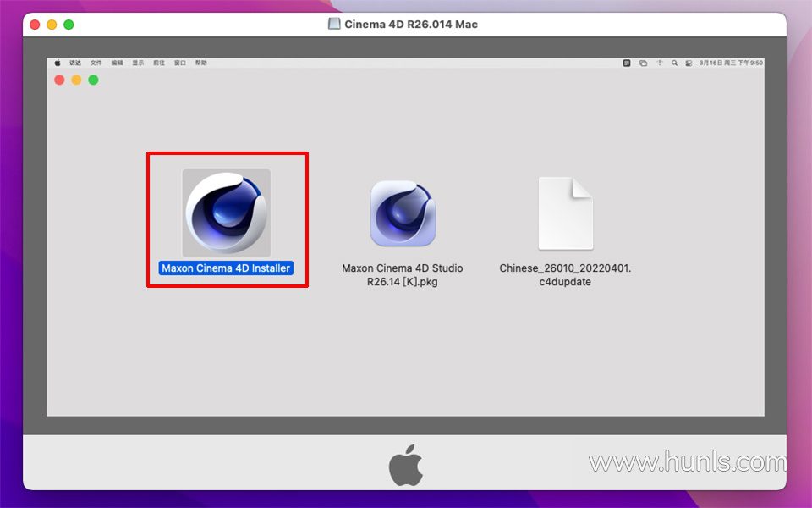Open the Wi-Fi status icon
Viewport: 812px width, 508px height.
tap(659, 63)
